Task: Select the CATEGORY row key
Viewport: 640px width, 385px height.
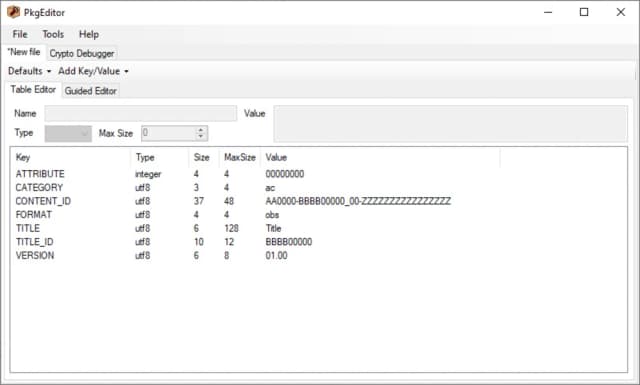Action: point(39,188)
